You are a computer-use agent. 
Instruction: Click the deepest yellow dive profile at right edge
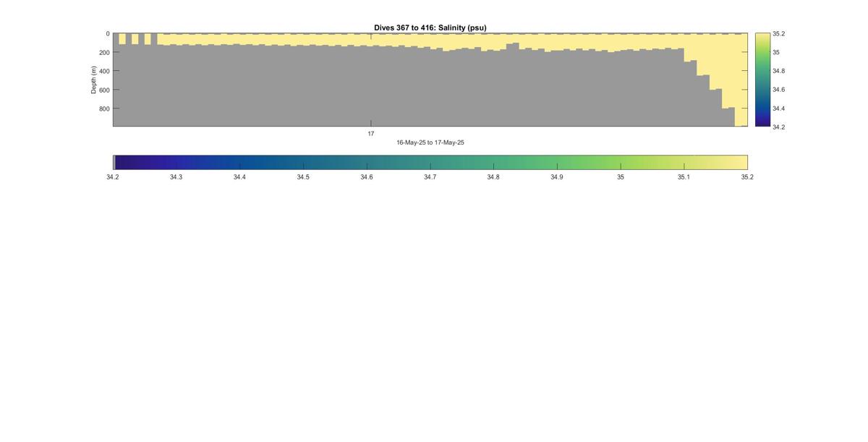click(741, 80)
